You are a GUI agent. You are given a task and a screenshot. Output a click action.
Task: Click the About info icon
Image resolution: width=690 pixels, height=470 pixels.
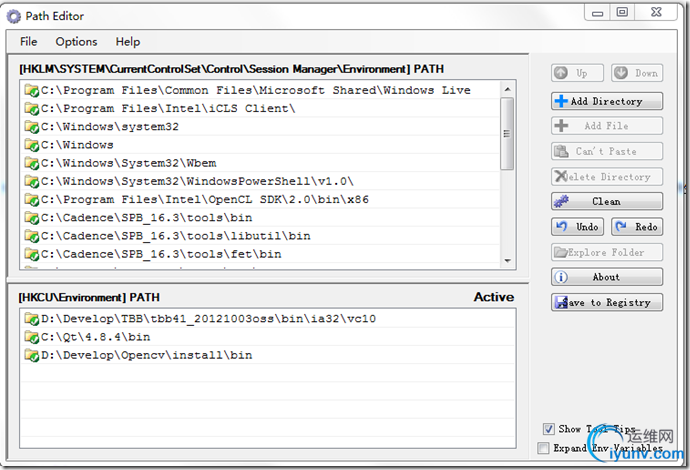point(561,277)
